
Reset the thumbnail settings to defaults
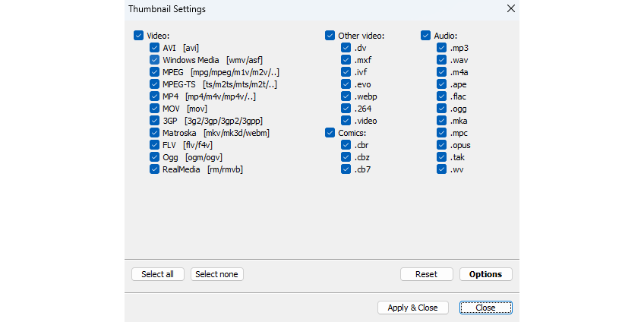click(x=426, y=274)
